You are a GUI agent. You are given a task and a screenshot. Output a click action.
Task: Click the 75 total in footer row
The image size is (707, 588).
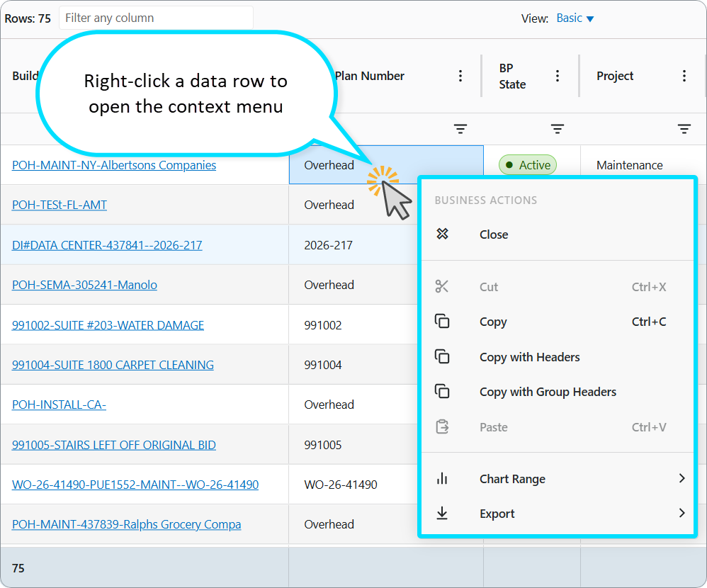(18, 568)
